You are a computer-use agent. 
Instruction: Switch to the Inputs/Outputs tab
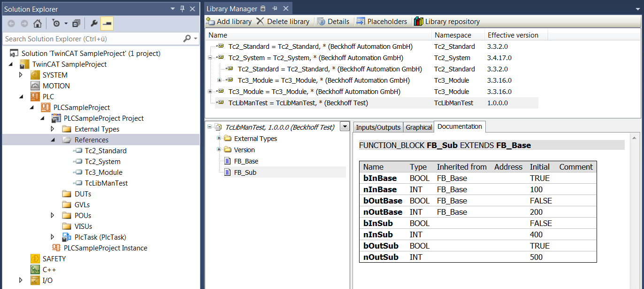pos(378,127)
